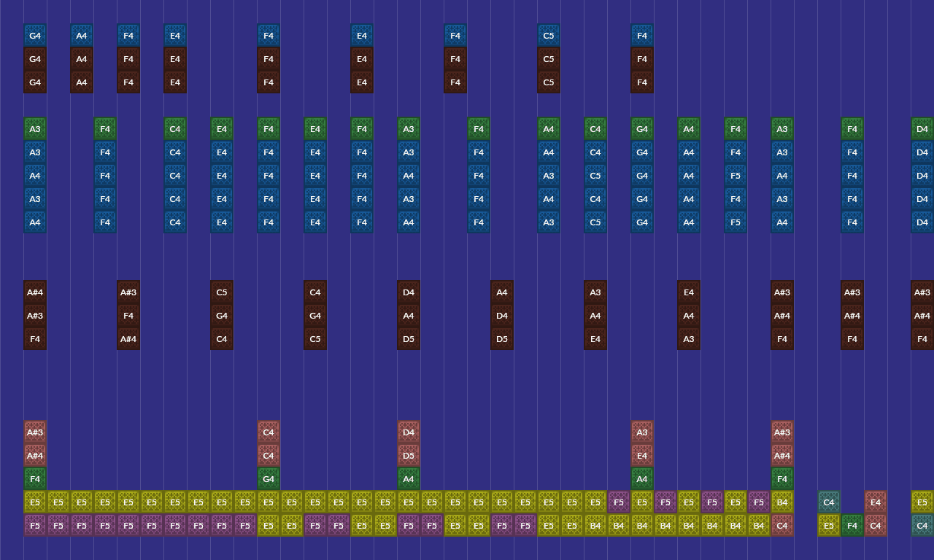Select brown C4 block above brown G4
The image size is (934, 560).
pyautogui.click(x=315, y=292)
